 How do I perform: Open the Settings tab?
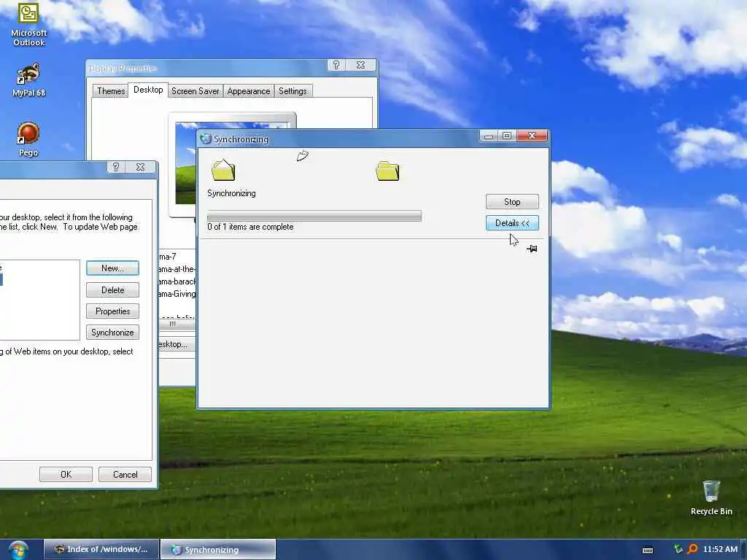[293, 91]
